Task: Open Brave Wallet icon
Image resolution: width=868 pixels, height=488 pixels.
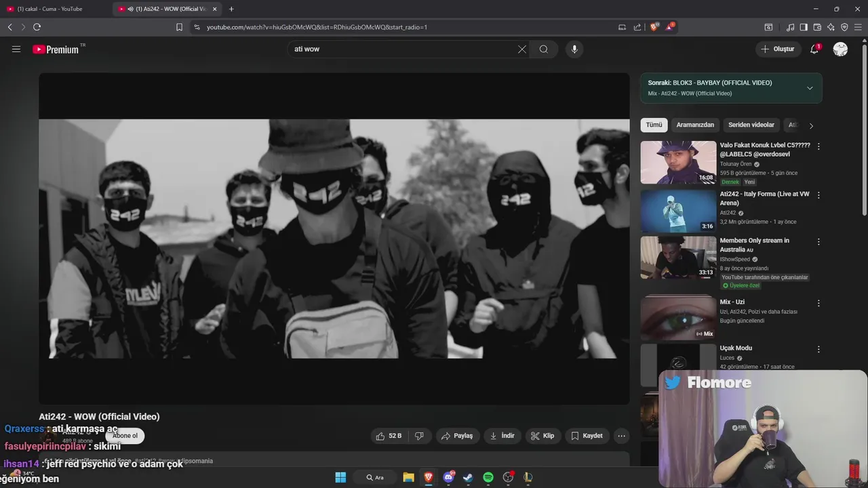Action: [x=817, y=27]
